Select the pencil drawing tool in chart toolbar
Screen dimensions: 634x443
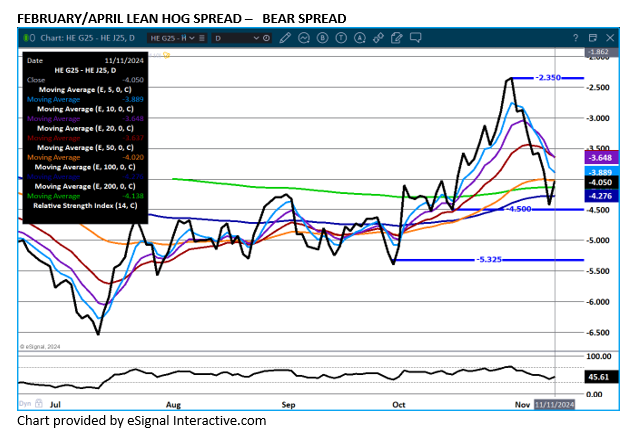tap(286, 37)
